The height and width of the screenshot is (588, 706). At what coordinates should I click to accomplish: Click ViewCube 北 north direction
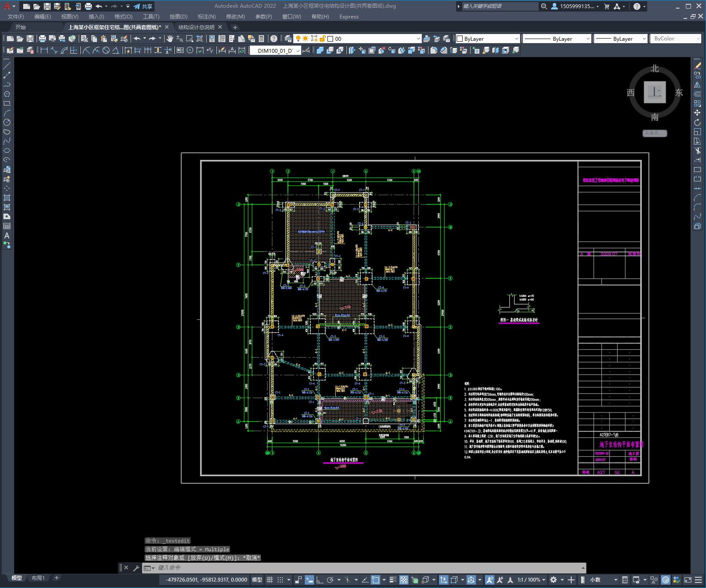pos(654,69)
